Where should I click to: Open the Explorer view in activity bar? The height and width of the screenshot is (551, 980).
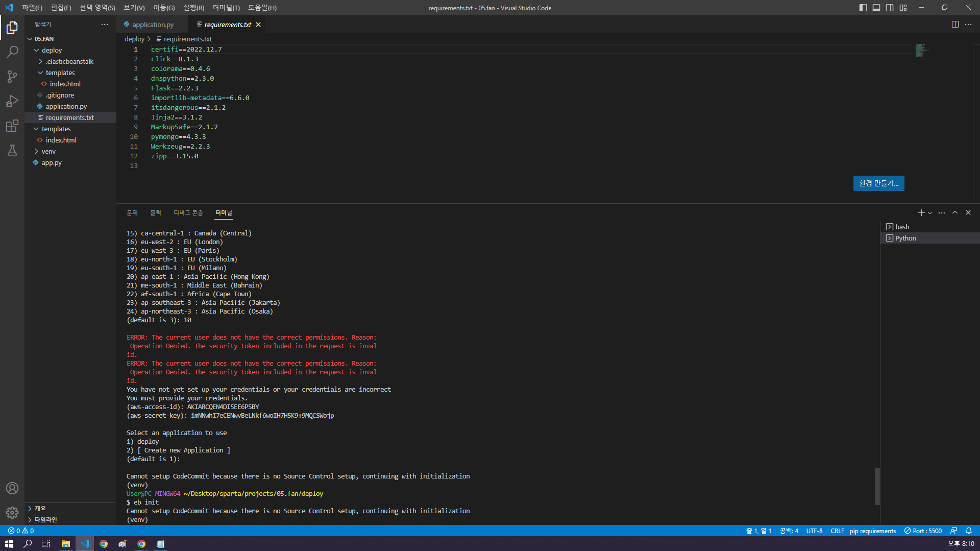click(12, 27)
